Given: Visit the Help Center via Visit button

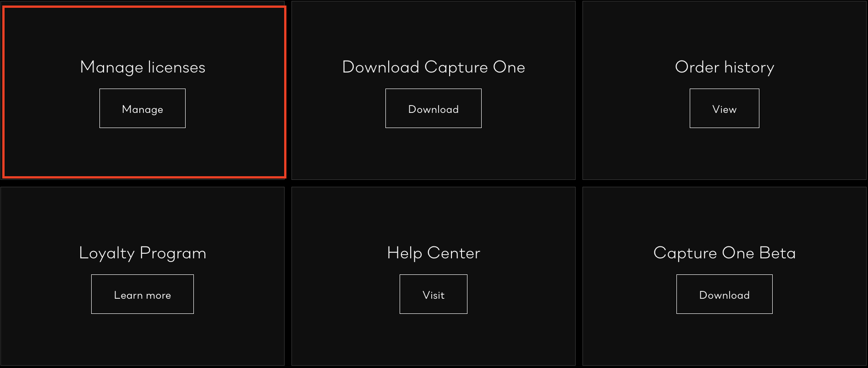Looking at the screenshot, I should click(x=434, y=294).
